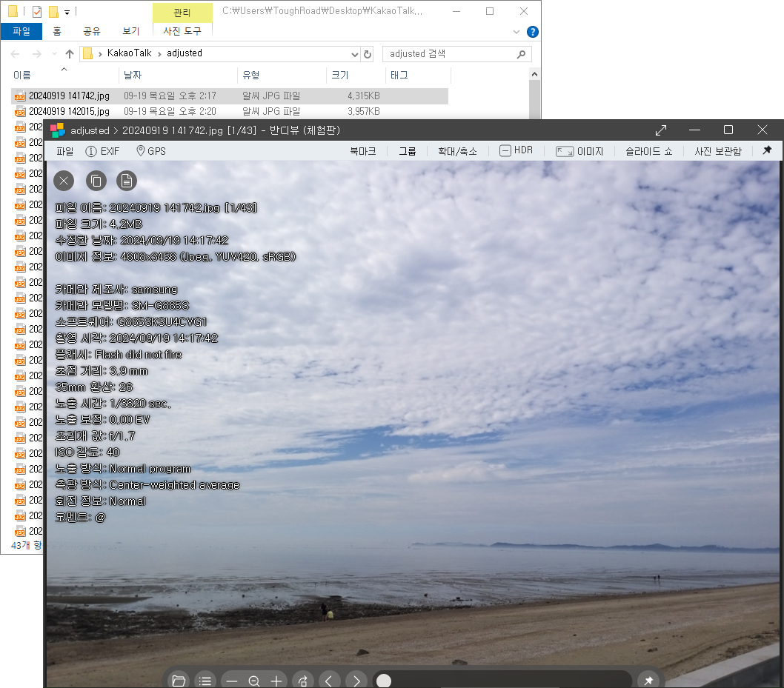Pin the BandiView top toolbar

[x=767, y=150]
